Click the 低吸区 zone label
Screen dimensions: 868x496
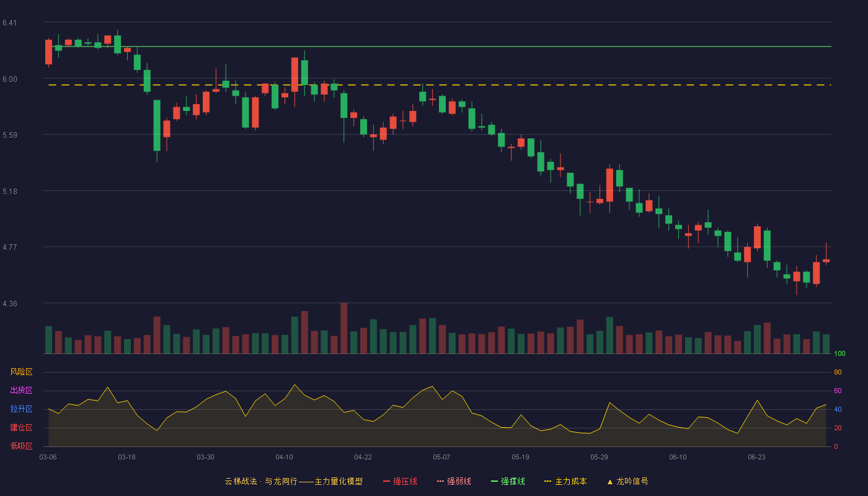21,446
